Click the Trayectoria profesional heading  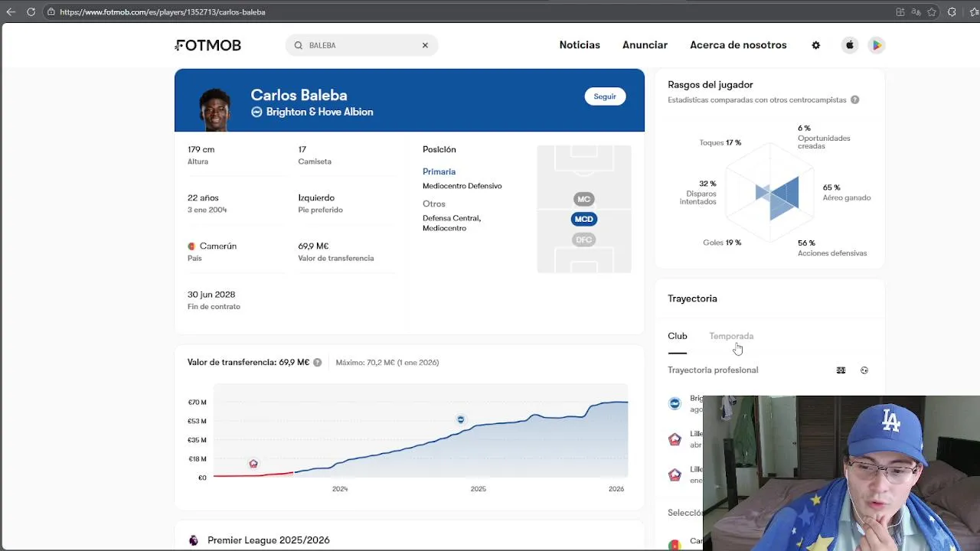(x=713, y=370)
